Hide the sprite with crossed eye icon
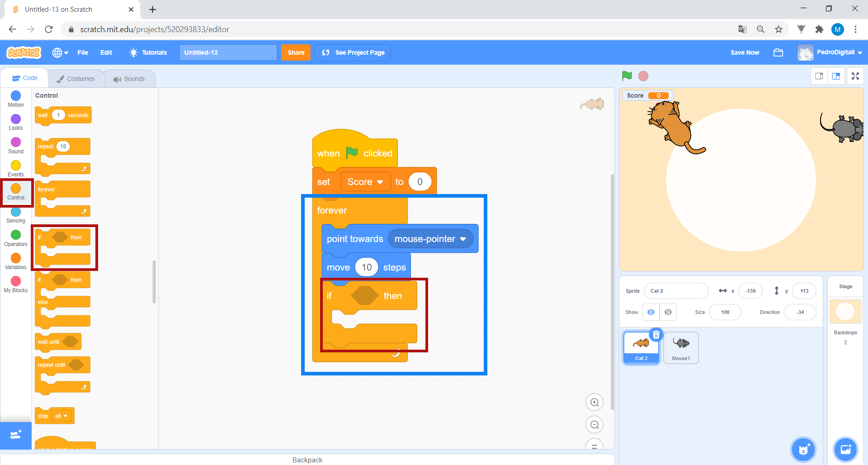 (668, 312)
